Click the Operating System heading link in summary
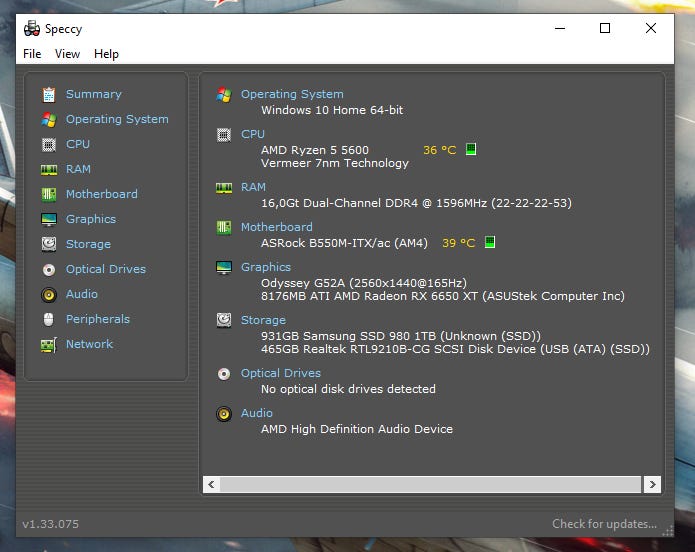This screenshot has width=695, height=552. (292, 94)
